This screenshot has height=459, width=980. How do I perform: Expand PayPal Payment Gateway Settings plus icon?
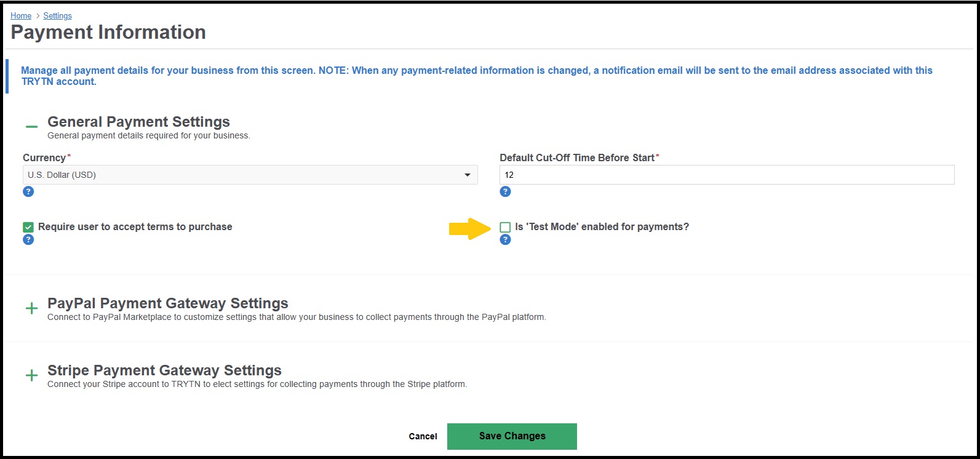(x=31, y=308)
